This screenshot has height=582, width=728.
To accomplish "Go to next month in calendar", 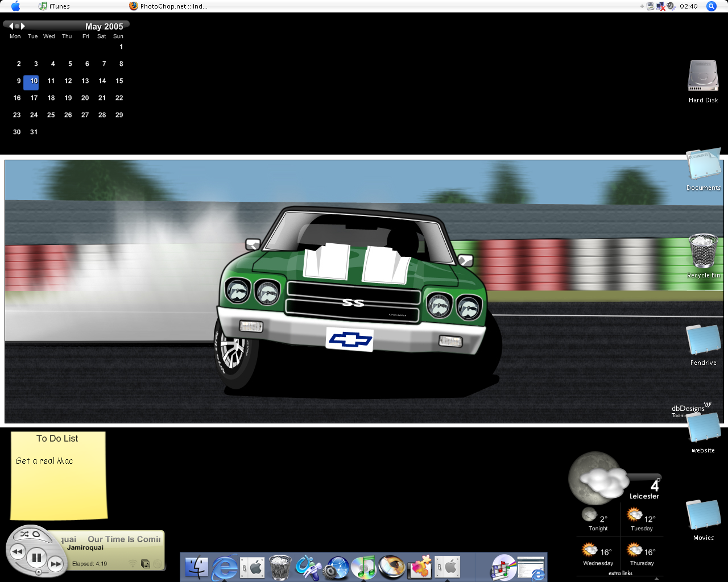I will 23,26.
